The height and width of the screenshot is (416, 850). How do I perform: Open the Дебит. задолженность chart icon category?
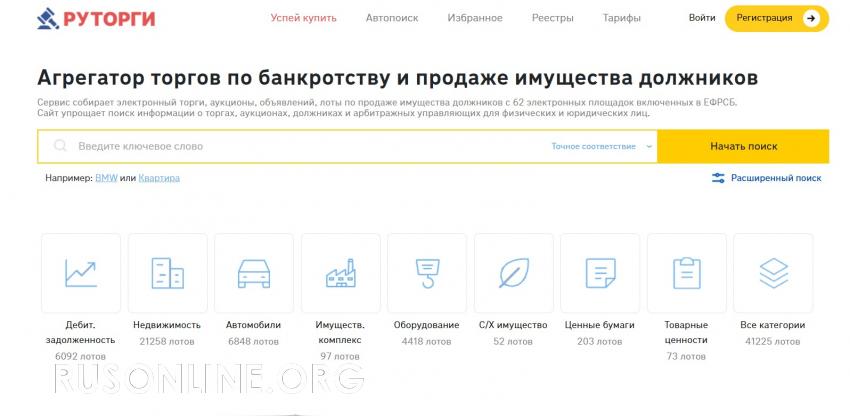pos(80,273)
